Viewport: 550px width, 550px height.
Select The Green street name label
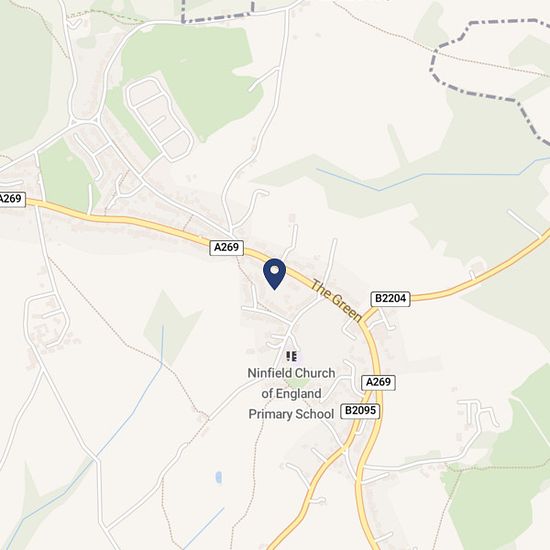pos(336,301)
